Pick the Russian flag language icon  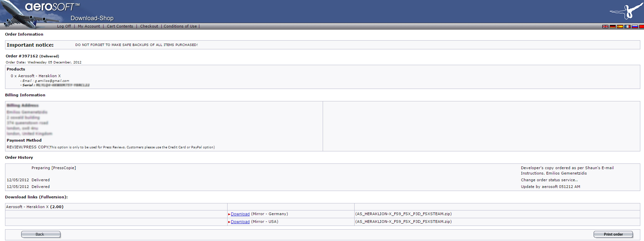(635, 27)
